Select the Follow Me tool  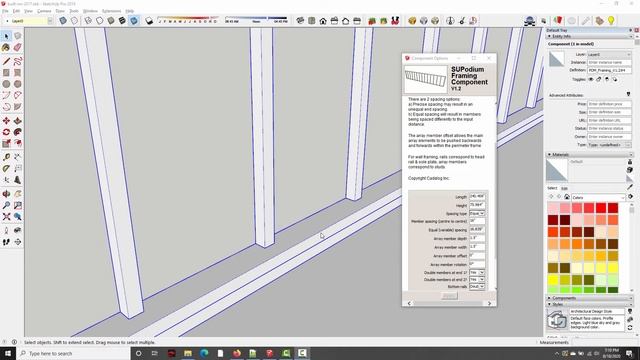(18, 132)
